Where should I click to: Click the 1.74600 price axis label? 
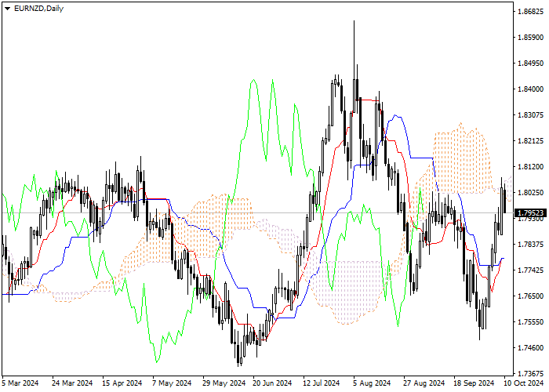pos(530,348)
